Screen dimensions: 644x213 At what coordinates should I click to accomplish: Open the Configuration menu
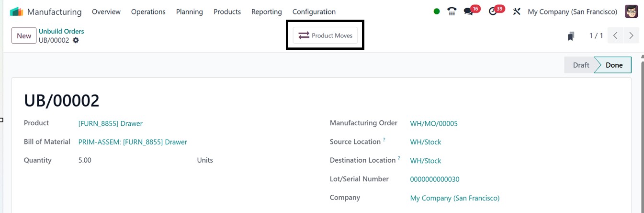(314, 12)
